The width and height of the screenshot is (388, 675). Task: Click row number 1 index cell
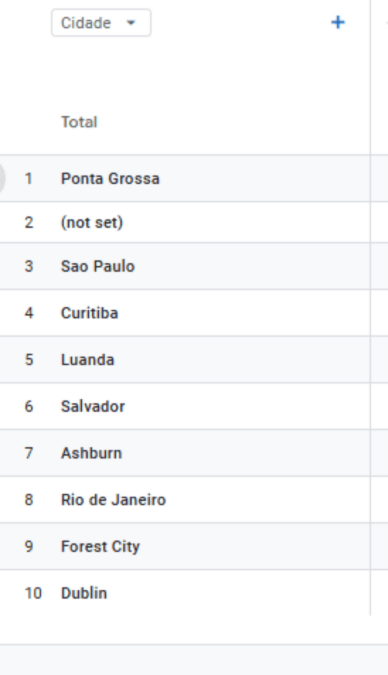pos(28,178)
